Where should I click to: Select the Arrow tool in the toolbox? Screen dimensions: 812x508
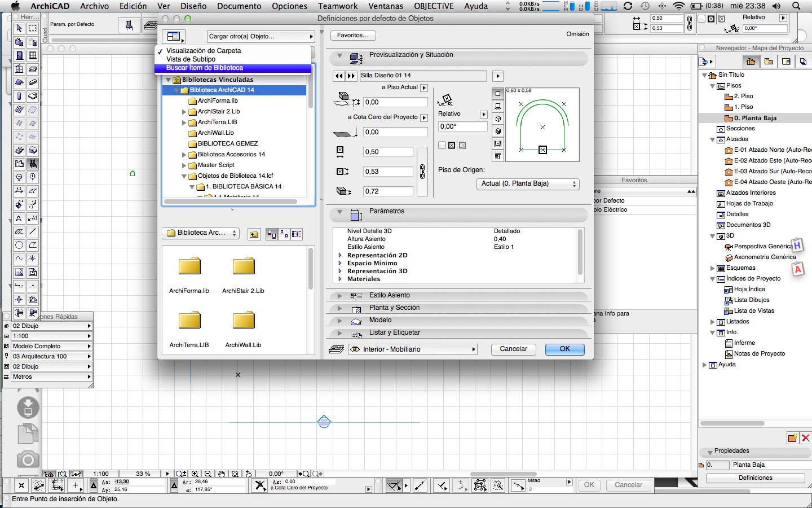tap(19, 28)
